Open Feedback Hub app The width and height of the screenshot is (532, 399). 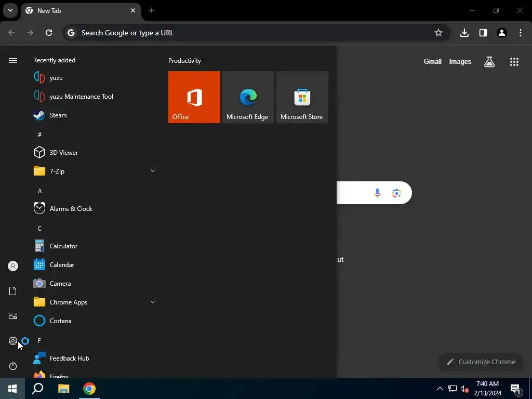point(95,358)
